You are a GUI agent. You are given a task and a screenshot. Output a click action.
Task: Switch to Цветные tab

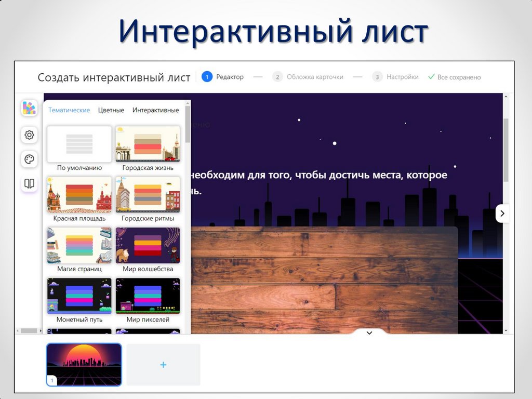coord(111,110)
